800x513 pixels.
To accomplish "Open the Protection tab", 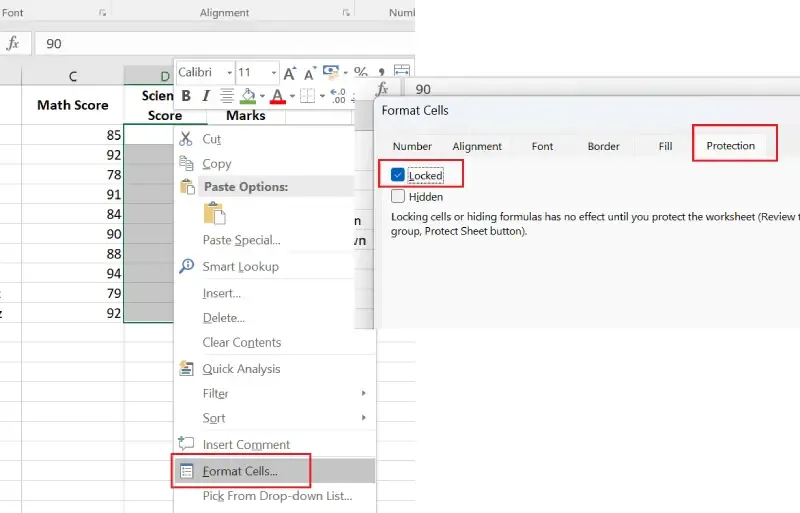I will click(731, 146).
